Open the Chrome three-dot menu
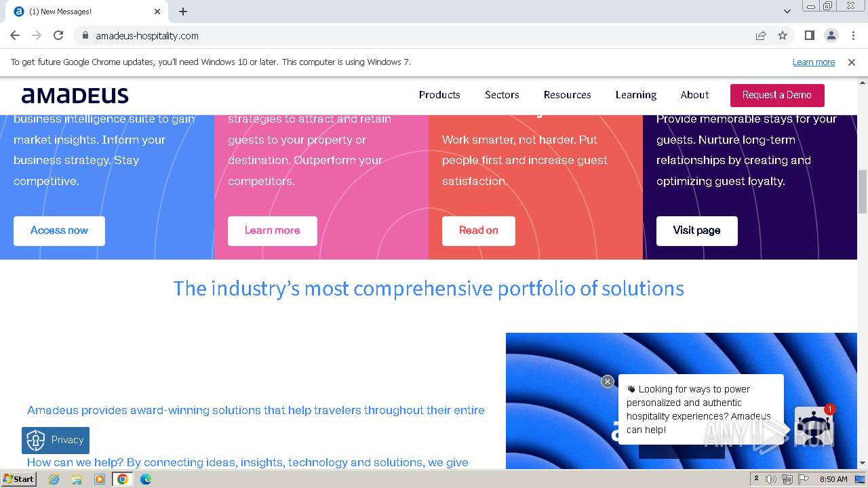868x488 pixels. 853,35
